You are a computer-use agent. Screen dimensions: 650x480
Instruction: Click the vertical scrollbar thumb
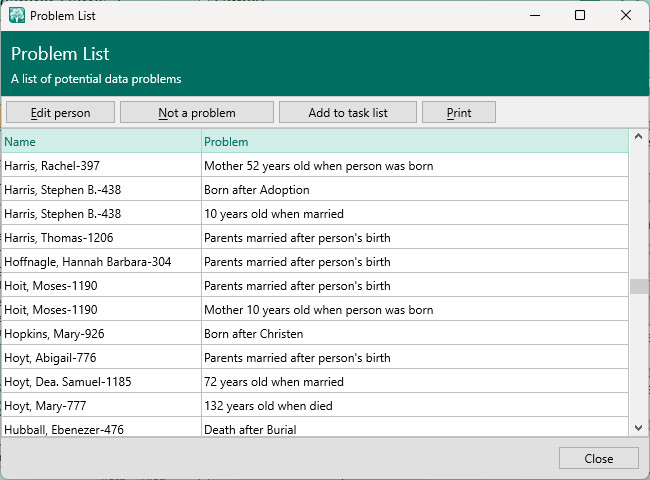click(638, 286)
